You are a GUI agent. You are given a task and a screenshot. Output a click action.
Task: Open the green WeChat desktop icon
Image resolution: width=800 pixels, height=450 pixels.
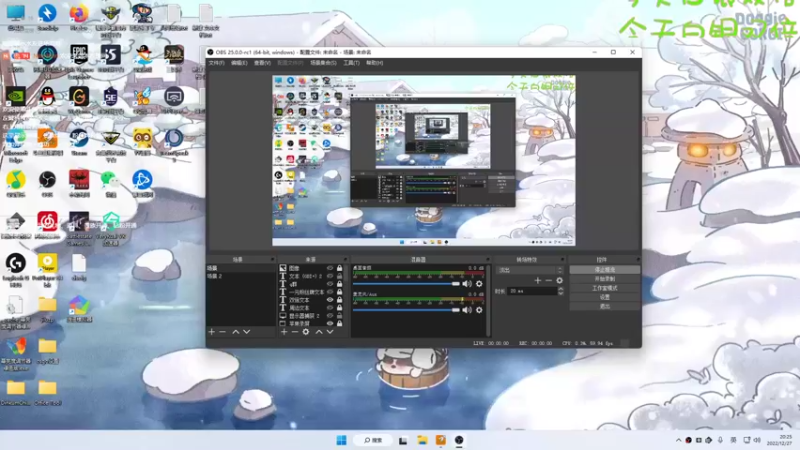(110, 184)
